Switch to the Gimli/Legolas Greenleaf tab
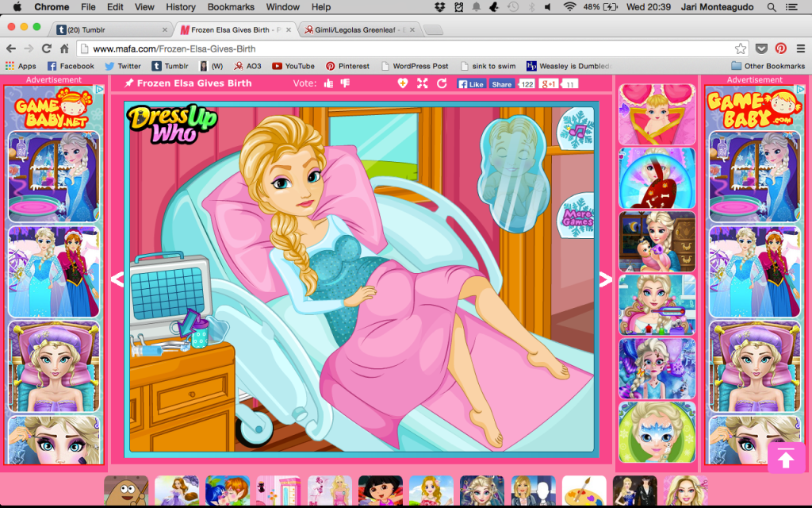 coord(357,30)
